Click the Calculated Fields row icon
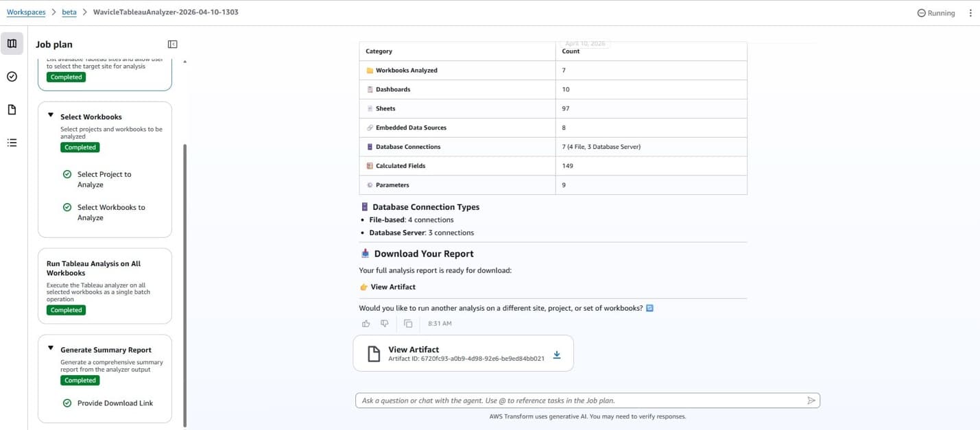The image size is (980, 430). pos(370,166)
